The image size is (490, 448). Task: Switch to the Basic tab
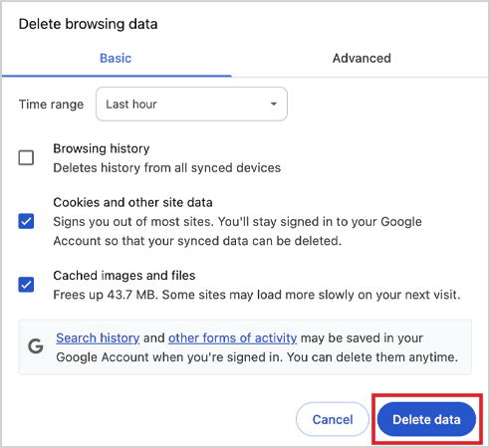[116, 59]
